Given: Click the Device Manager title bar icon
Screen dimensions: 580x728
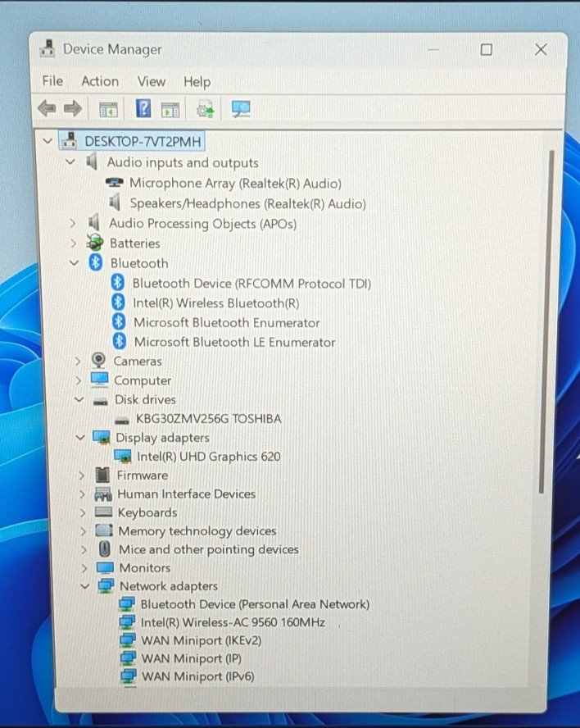Looking at the screenshot, I should [48, 48].
